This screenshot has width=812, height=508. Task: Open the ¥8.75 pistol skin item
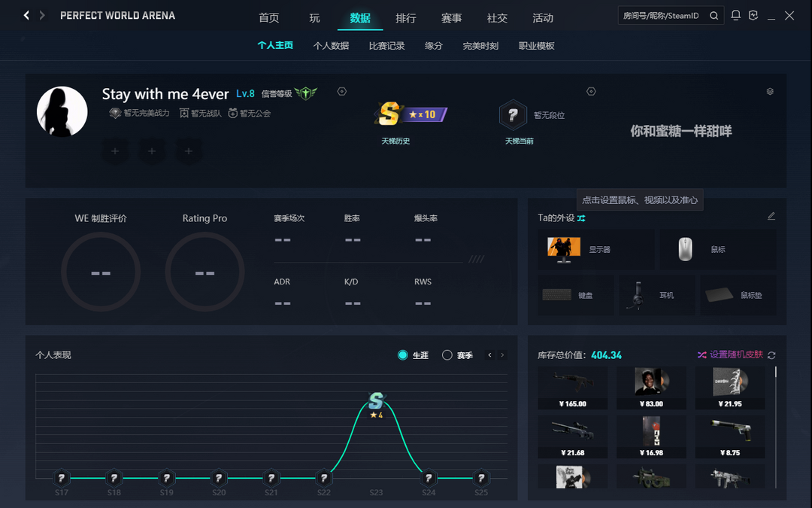(x=730, y=437)
